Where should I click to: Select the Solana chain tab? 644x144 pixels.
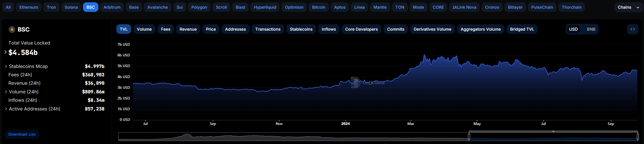[71, 7]
